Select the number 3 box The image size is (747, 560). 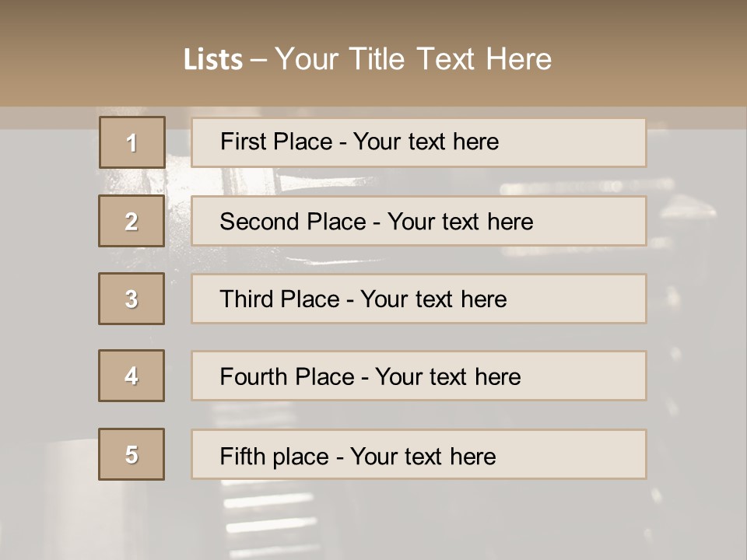click(132, 299)
